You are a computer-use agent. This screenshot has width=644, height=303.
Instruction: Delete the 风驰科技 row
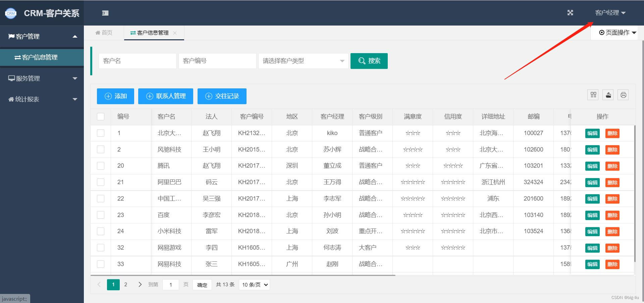click(x=612, y=150)
